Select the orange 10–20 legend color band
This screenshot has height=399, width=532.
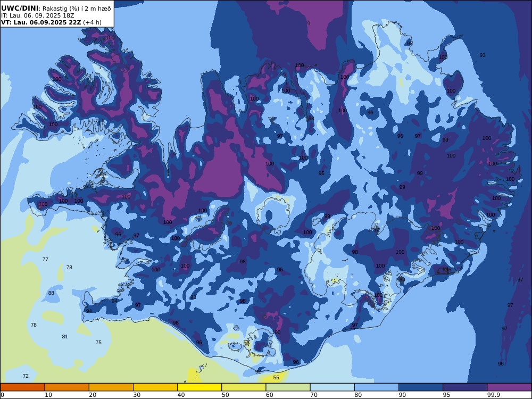point(67,387)
